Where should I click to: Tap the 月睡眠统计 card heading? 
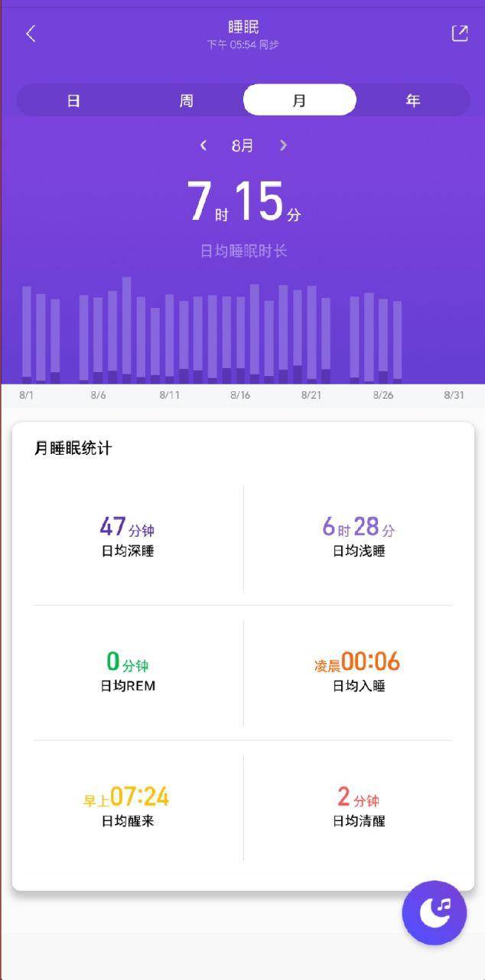coord(73,449)
